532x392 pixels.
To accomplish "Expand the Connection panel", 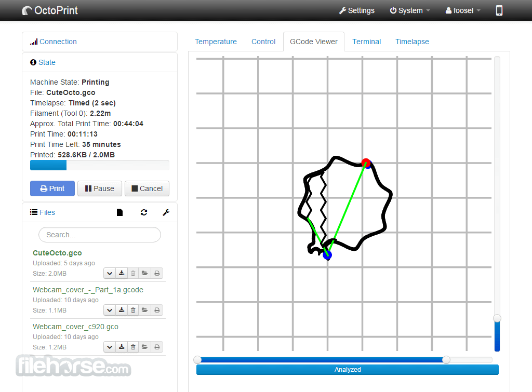I will (58, 42).
